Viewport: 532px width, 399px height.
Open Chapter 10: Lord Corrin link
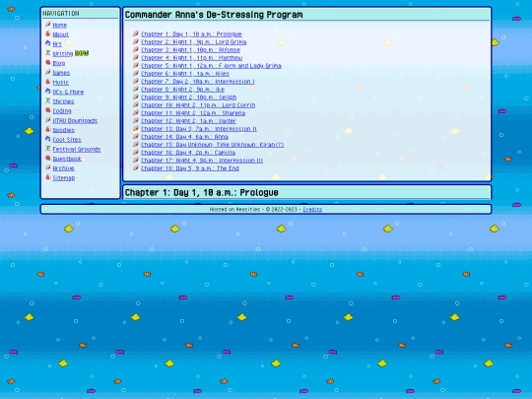pos(198,105)
